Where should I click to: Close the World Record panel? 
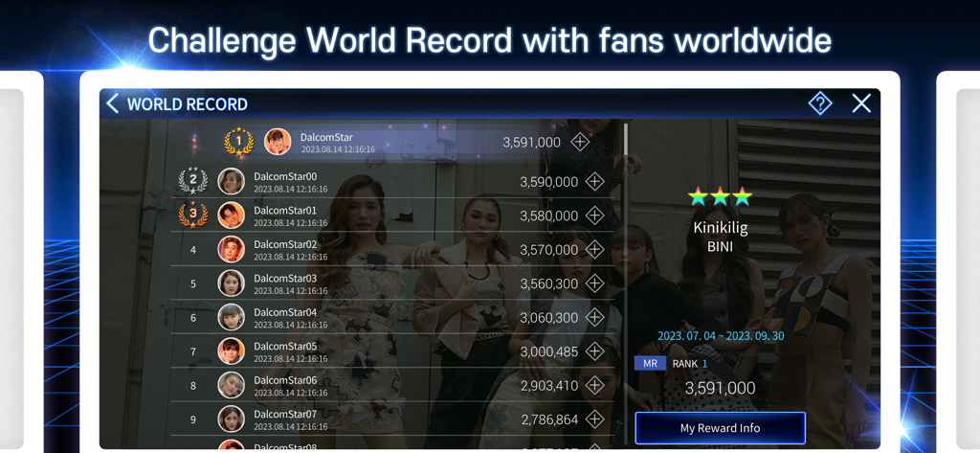tap(861, 103)
